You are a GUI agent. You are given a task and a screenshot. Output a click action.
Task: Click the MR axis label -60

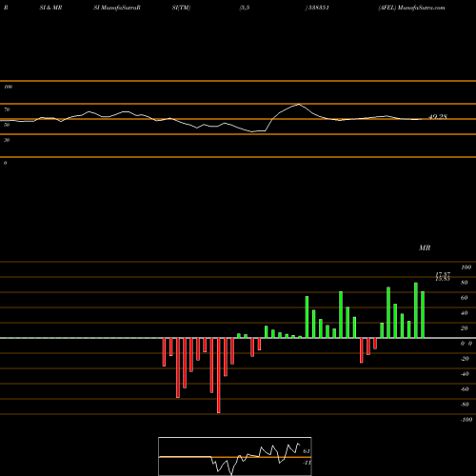(x=465, y=389)
